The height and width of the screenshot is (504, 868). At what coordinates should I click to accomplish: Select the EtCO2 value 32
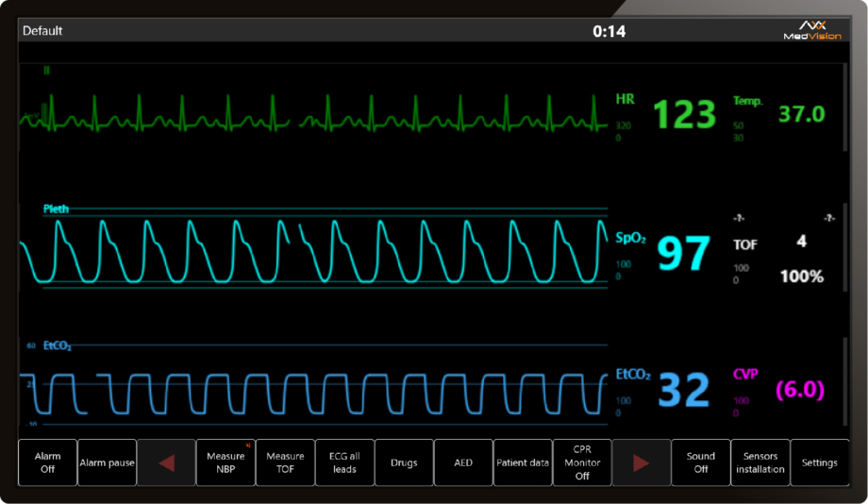(683, 390)
